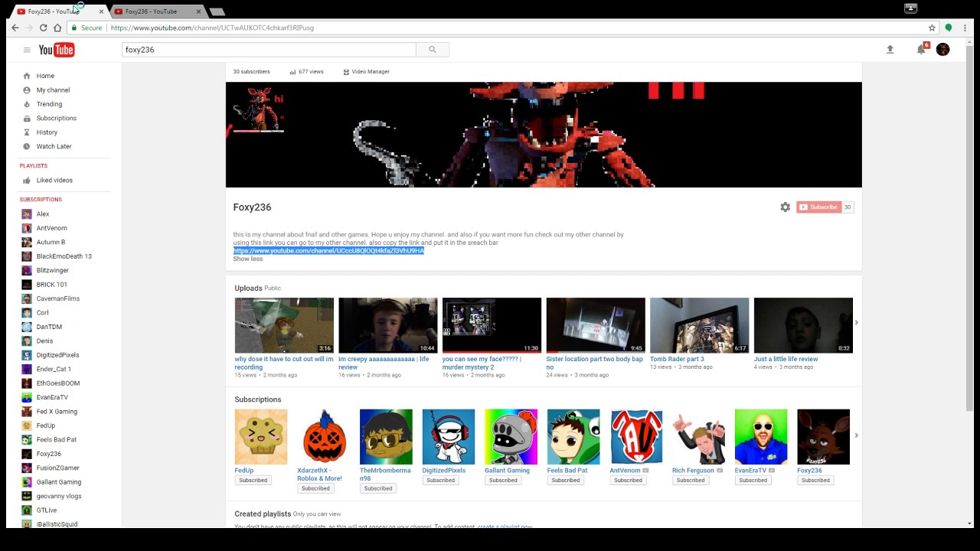Click Show less under description

tap(247, 259)
